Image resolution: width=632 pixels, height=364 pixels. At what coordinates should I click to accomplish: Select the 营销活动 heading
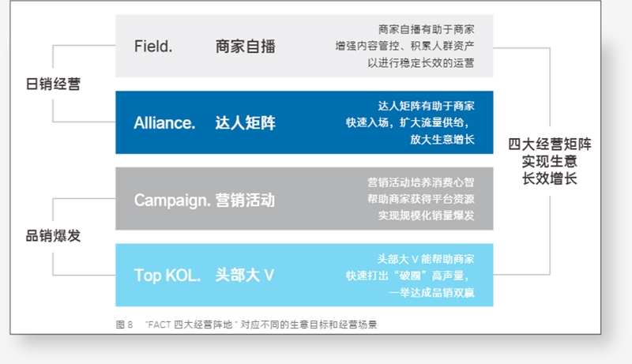tap(245, 200)
